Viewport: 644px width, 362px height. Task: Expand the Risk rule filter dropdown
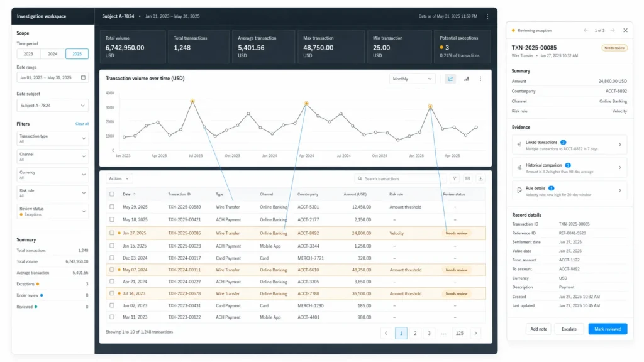(x=53, y=192)
